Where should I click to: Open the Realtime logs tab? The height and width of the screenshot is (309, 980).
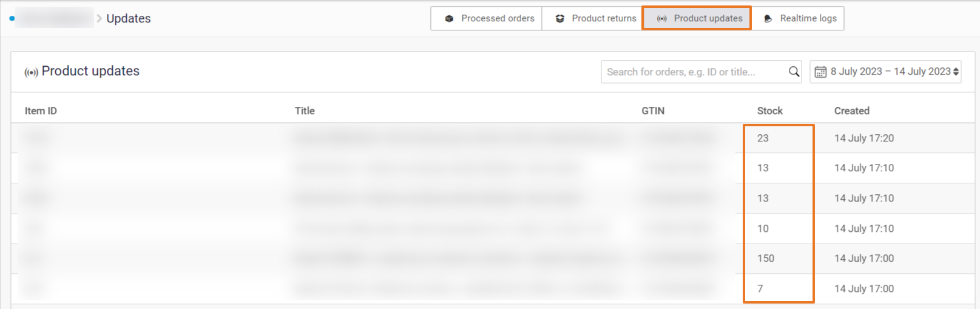(x=808, y=19)
